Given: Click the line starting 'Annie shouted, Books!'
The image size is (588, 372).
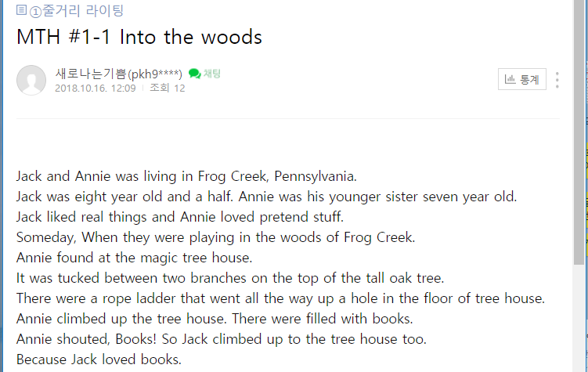Looking at the screenshot, I should coord(222,339).
